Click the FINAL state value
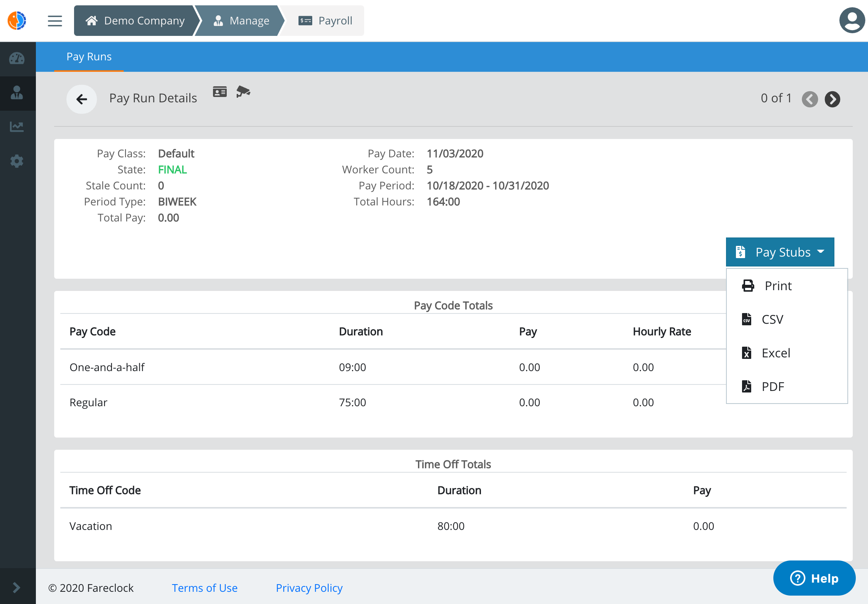The width and height of the screenshot is (868, 604). (x=173, y=170)
